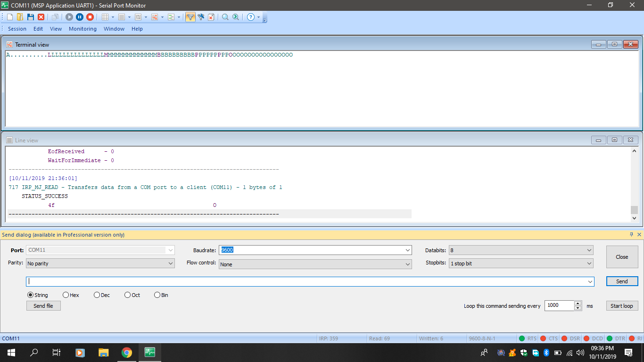Open the Monitoring menu

click(x=83, y=29)
